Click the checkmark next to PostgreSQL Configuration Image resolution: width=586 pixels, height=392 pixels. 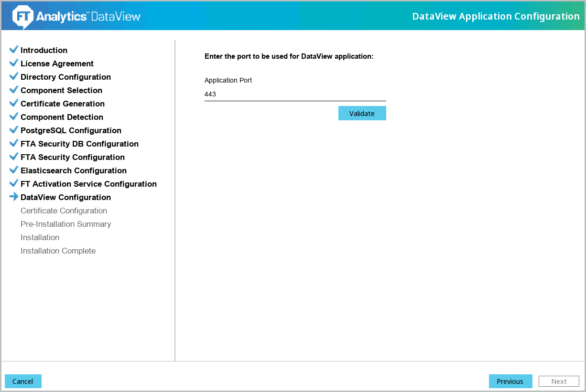[x=14, y=130]
